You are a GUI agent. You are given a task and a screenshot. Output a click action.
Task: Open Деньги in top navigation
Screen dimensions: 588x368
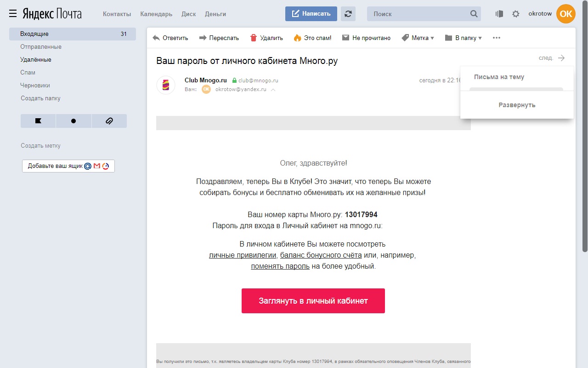coord(215,14)
